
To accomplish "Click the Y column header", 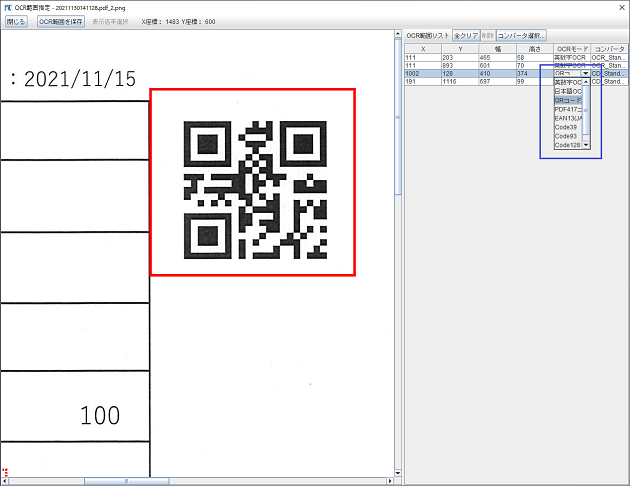I will click(460, 49).
